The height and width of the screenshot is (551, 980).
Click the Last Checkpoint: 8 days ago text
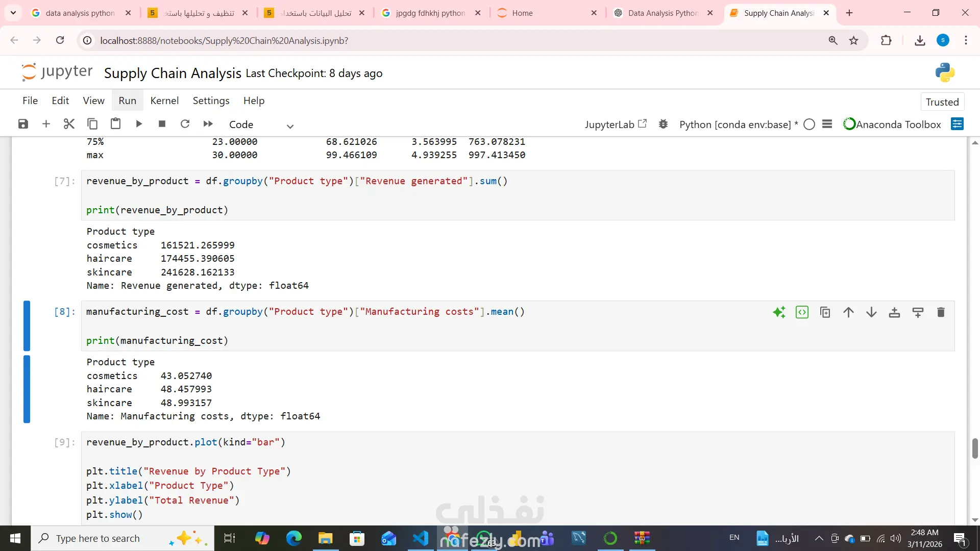click(x=314, y=73)
